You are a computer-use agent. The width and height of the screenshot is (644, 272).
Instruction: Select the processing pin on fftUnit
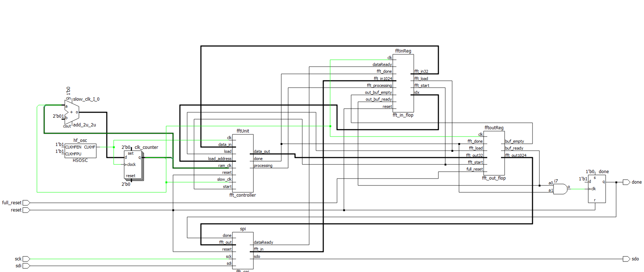pos(263,166)
